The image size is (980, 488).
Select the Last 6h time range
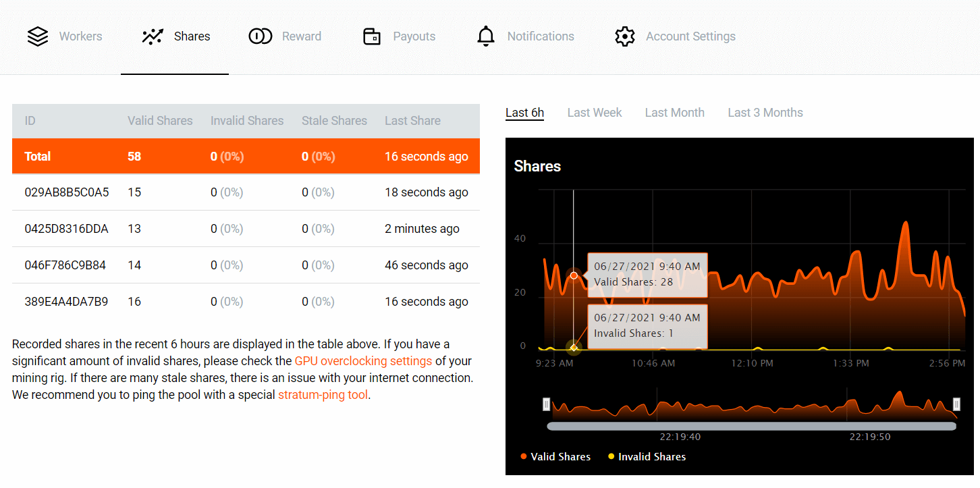coord(524,113)
